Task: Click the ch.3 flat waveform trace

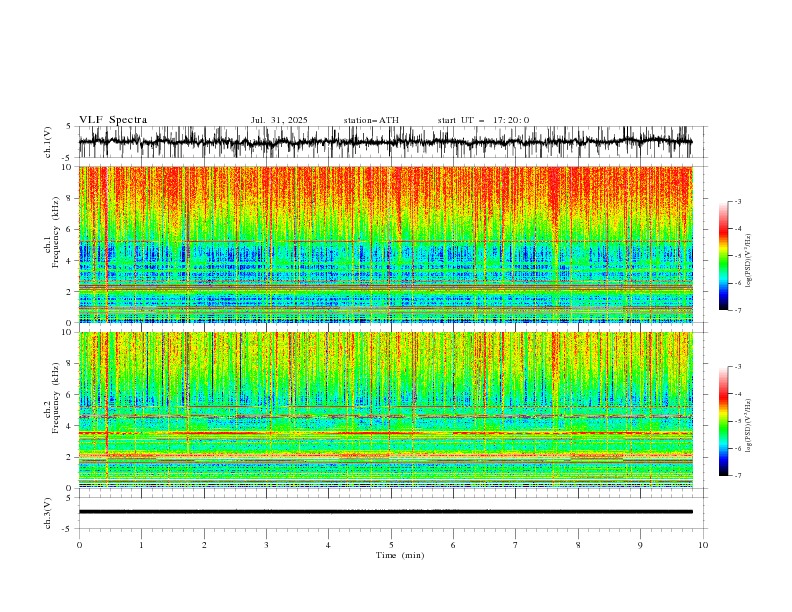Action: [x=385, y=512]
